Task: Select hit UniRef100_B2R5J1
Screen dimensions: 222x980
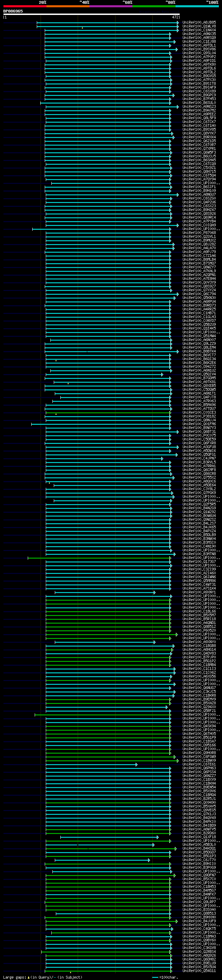Action: [199, 799]
